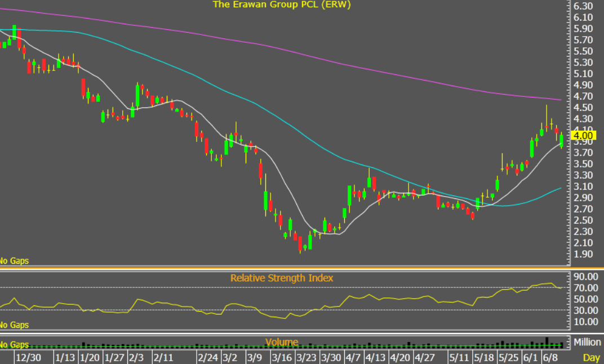
Task: Select the highlighted 4.00 current price label
Action: tap(583, 136)
